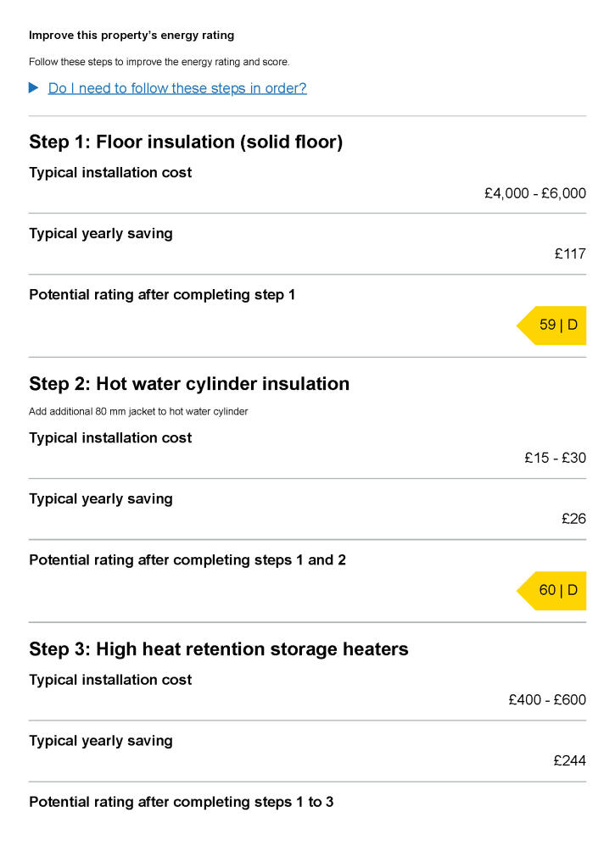Select the 'Step 1: Floor insulation (solid floor)' heading
The height and width of the screenshot is (868, 615).
[x=186, y=142]
